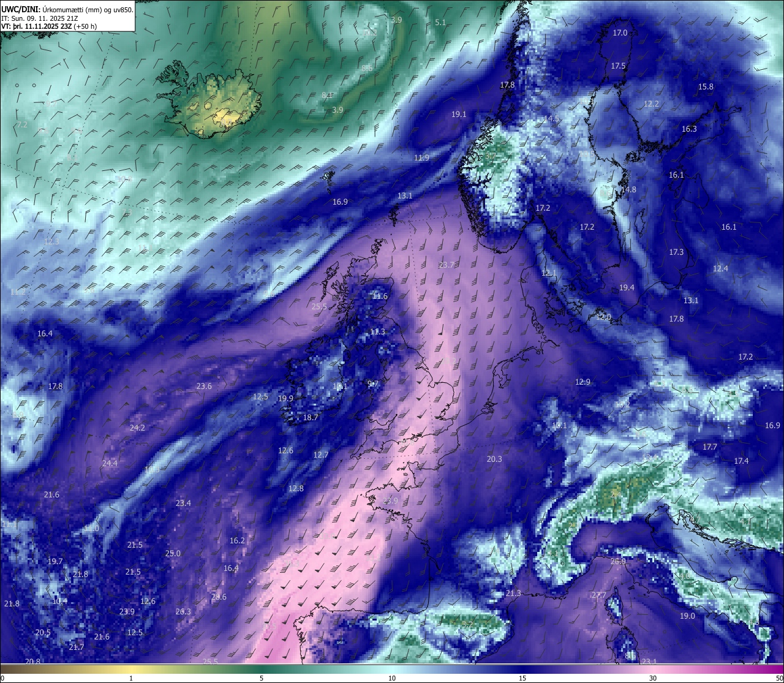Click the "15" tick label on the color scale

coord(522,678)
